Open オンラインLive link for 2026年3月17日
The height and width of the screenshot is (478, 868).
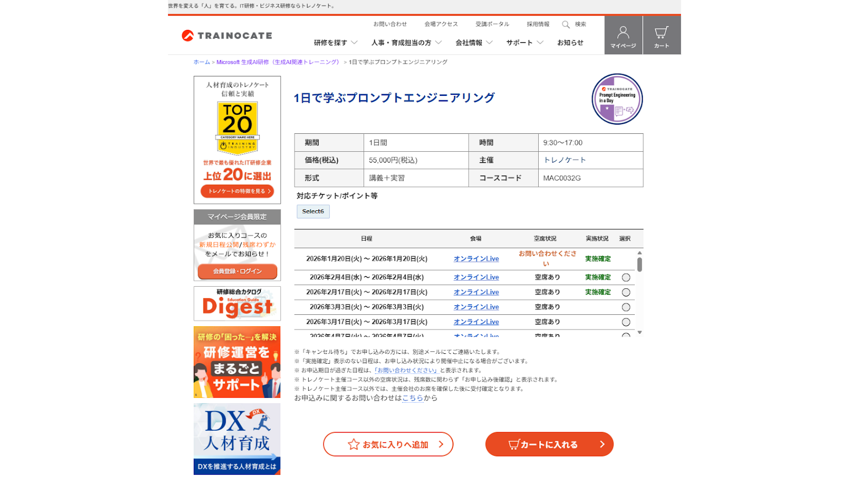(476, 322)
